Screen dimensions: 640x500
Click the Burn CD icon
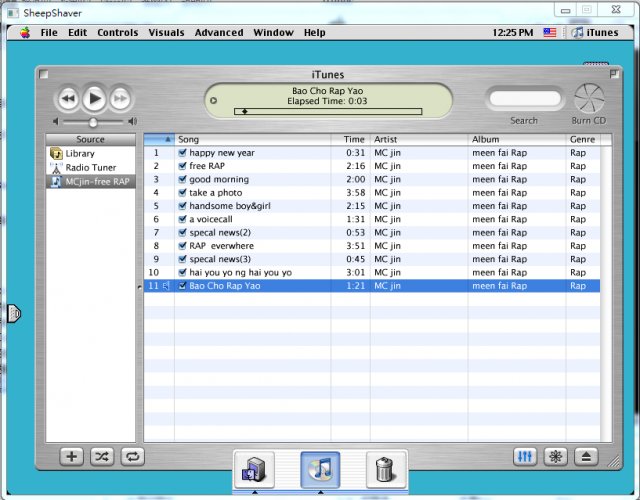click(589, 98)
